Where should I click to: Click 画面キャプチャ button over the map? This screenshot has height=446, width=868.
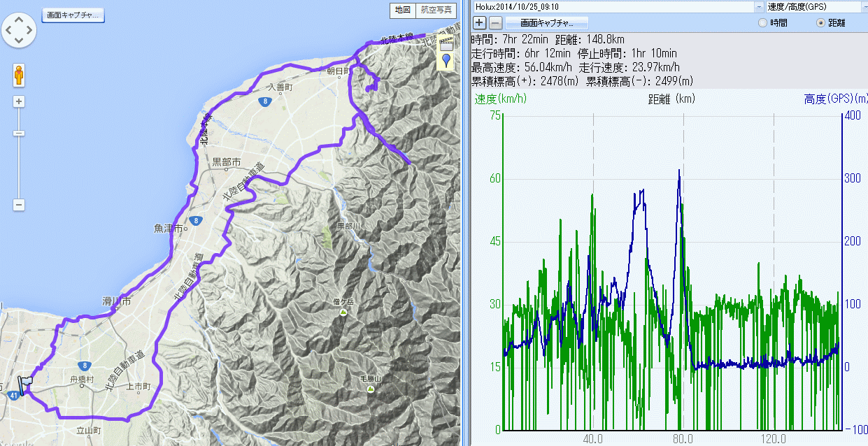tap(73, 15)
